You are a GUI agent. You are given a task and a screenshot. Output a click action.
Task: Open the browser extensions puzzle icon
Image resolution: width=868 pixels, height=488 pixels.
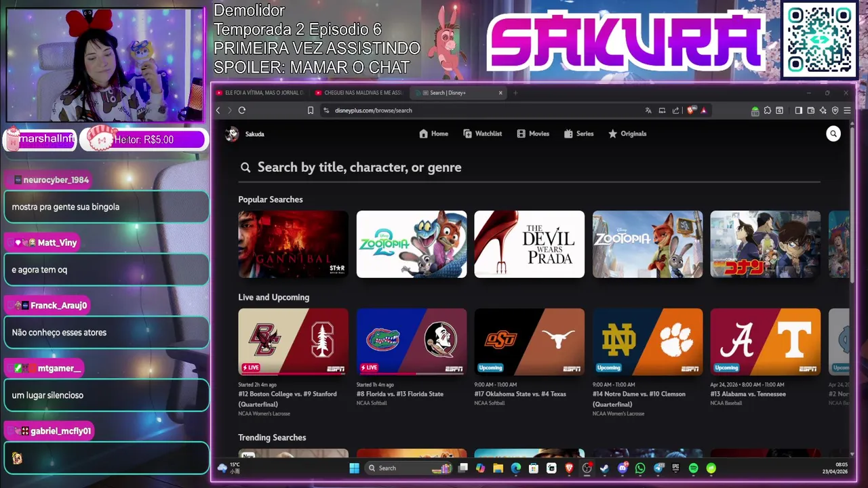coord(768,110)
